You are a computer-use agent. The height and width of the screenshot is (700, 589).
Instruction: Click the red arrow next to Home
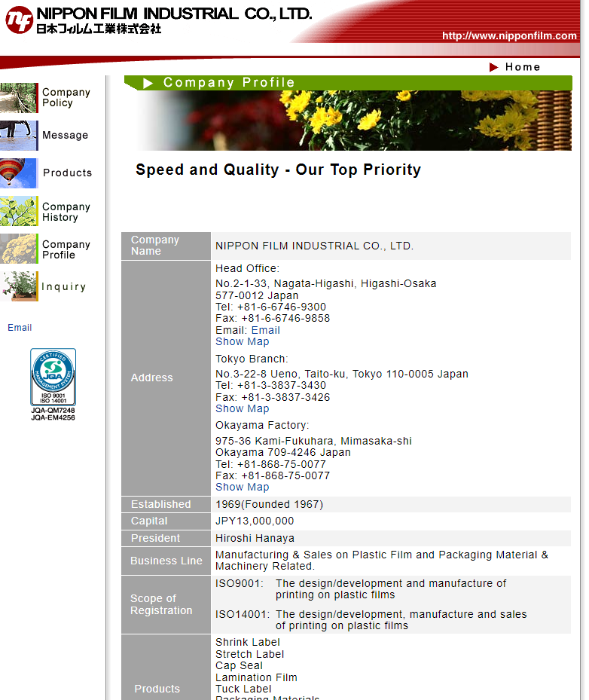pos(494,67)
